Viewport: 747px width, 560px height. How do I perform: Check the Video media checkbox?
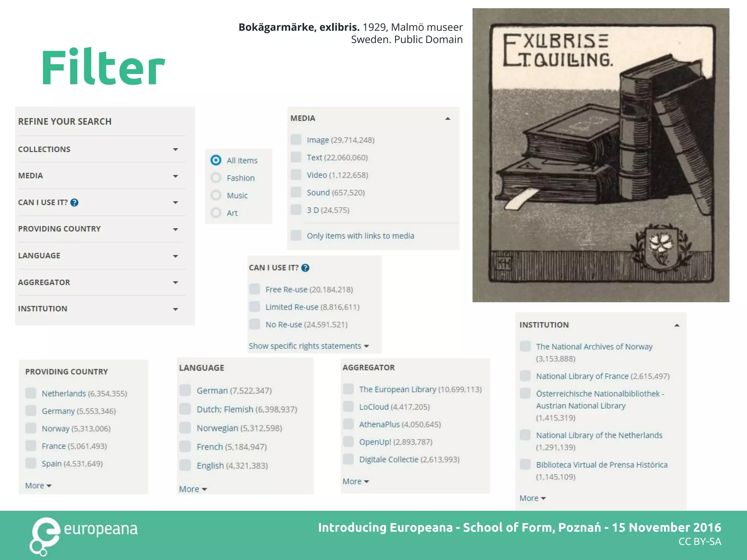pos(296,175)
